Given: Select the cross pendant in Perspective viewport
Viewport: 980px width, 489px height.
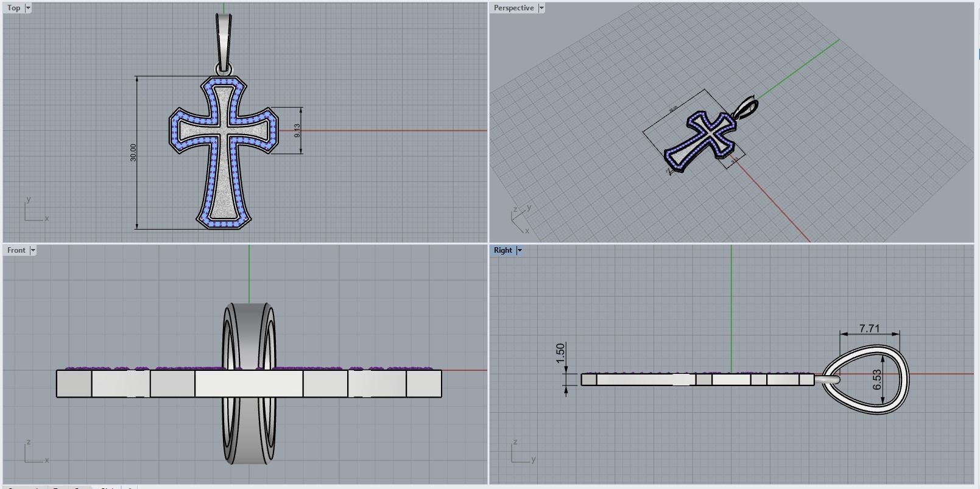Looking at the screenshot, I should point(700,141).
